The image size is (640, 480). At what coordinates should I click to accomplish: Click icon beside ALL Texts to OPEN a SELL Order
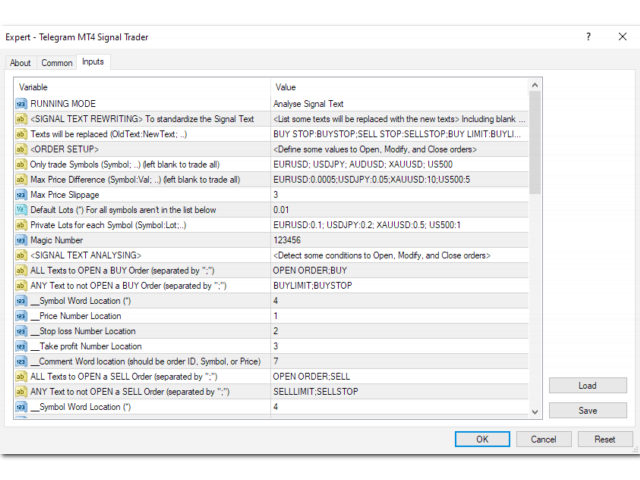pyautogui.click(x=21, y=376)
